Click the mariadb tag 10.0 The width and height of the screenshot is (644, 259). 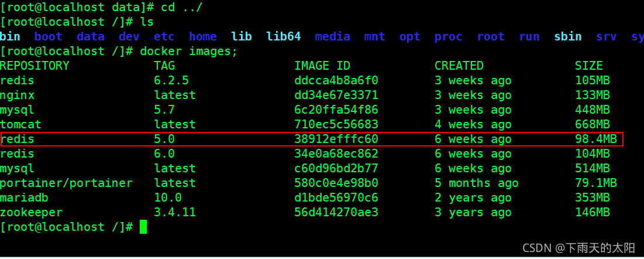click(x=167, y=198)
